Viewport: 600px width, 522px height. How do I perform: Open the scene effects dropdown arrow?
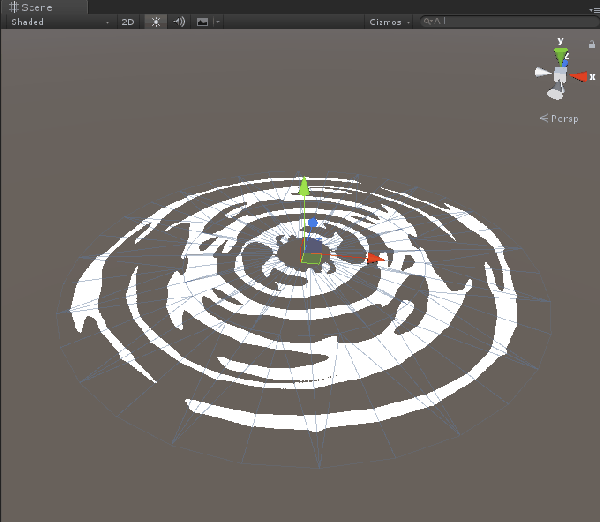pyautogui.click(x=217, y=21)
